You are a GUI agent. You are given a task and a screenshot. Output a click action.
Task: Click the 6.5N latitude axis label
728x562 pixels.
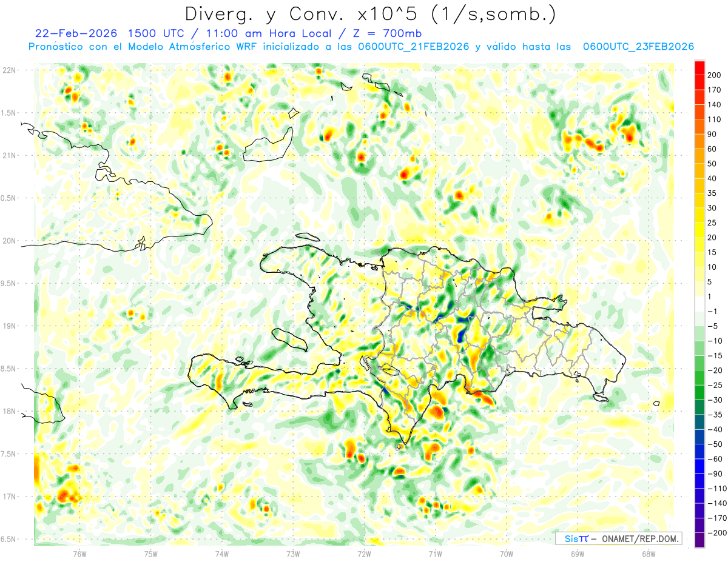9,539
